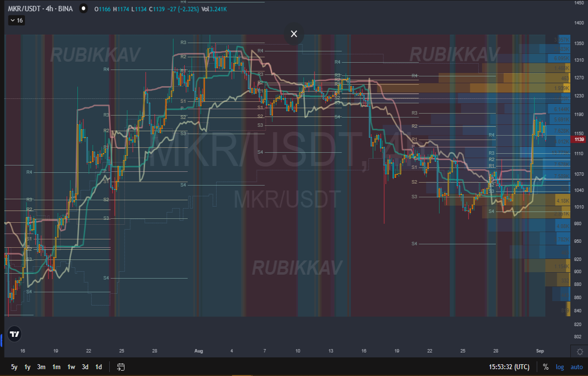Click the Vol 3.241K readout
The image size is (588, 376).
click(214, 9)
